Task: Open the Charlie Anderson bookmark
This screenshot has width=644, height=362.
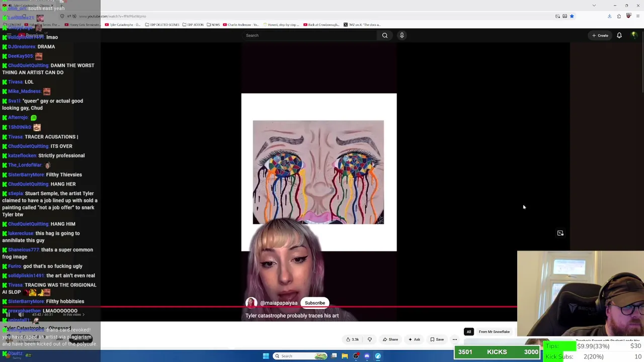Action: tap(241, 25)
